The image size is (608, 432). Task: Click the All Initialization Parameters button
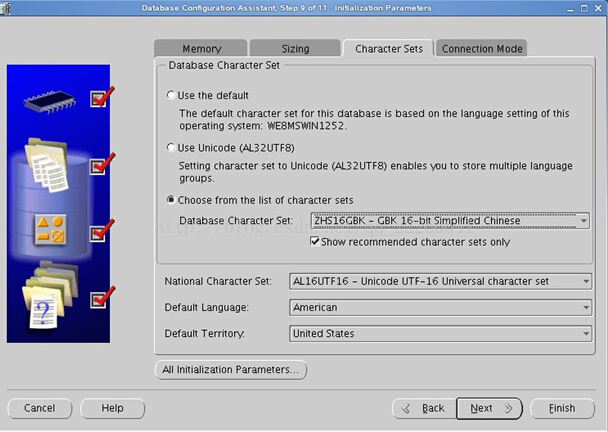tap(231, 370)
